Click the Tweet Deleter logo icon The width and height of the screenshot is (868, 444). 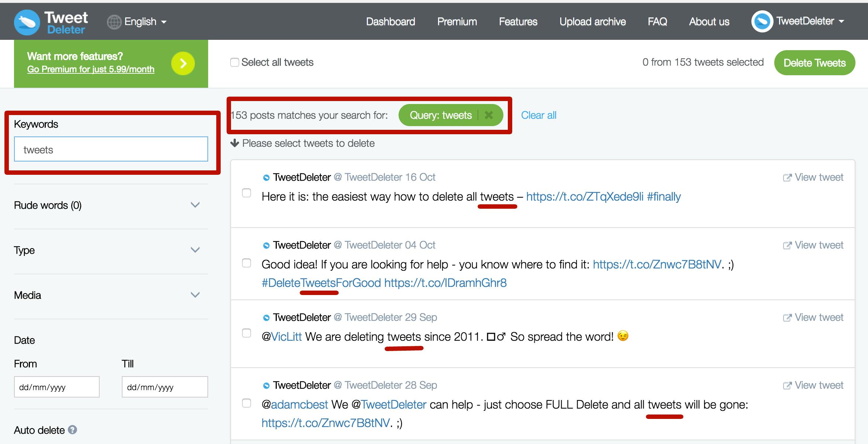point(27,22)
